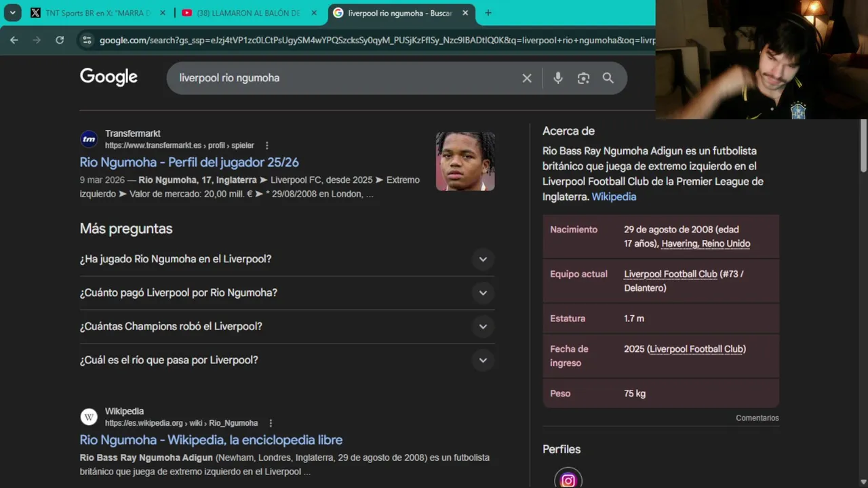Click the Peso value 75 kg
868x488 pixels.
635,393
